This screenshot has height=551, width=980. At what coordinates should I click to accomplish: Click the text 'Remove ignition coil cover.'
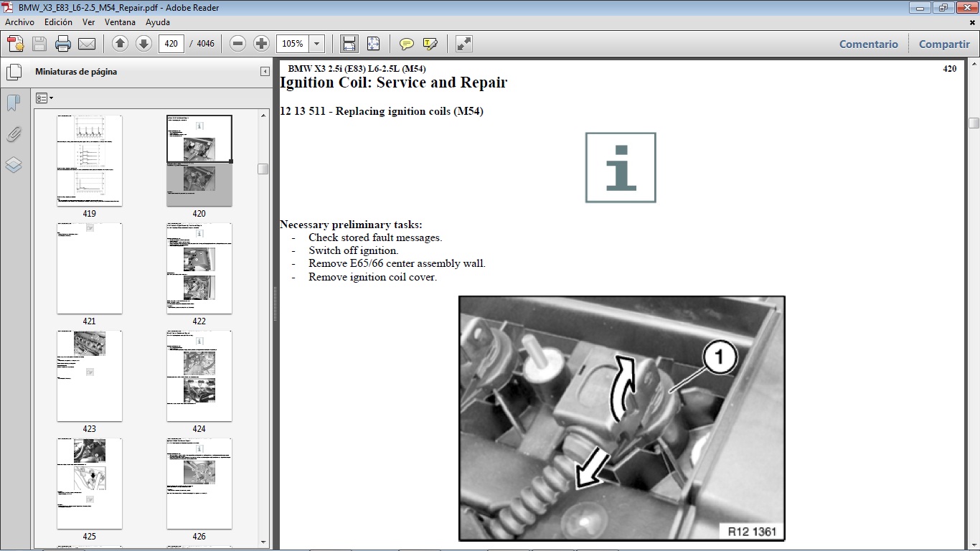click(372, 277)
